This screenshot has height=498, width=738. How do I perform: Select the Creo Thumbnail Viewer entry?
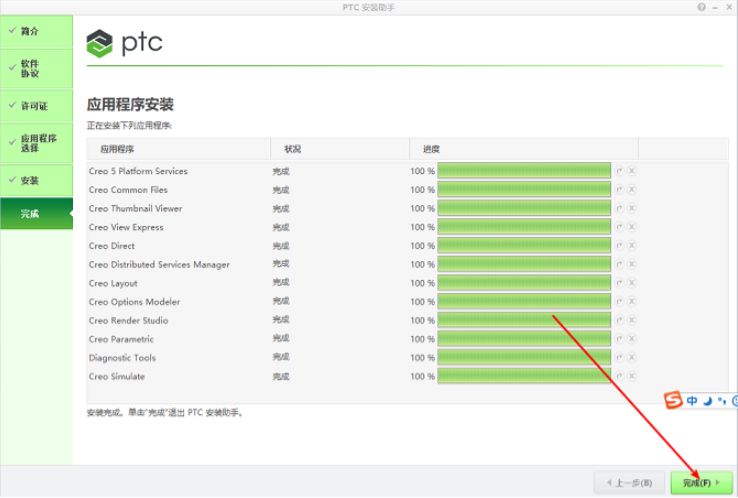tap(135, 208)
